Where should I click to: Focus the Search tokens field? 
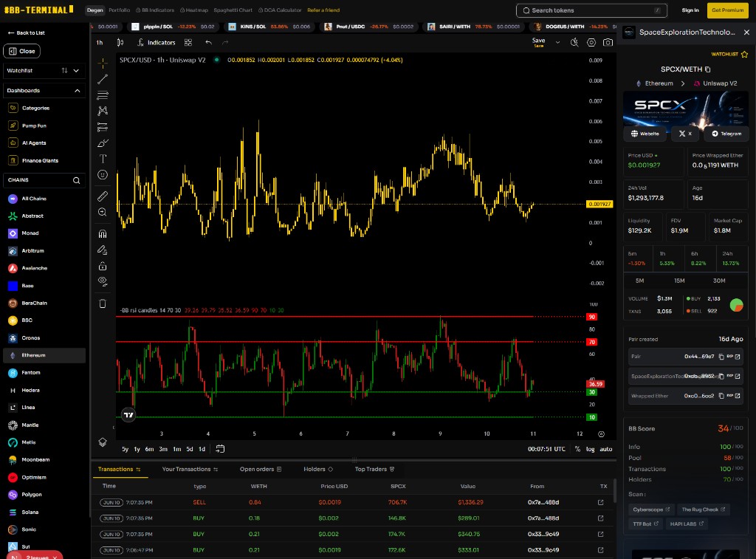(x=591, y=10)
